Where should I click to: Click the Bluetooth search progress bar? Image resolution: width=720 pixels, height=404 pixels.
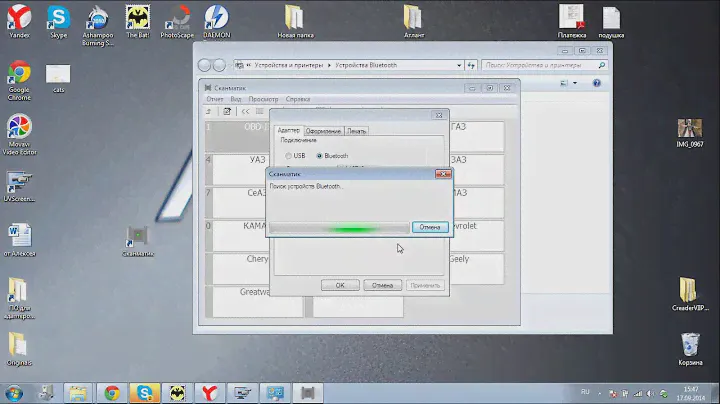click(339, 228)
